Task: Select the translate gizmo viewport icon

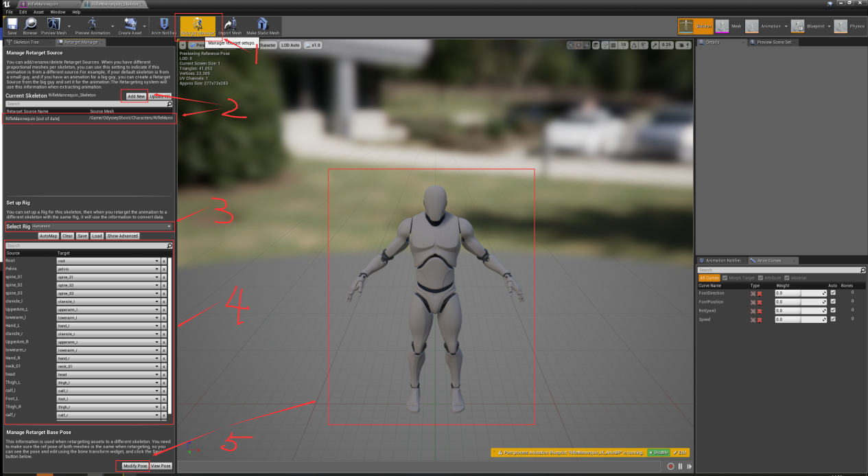Action: click(x=570, y=45)
